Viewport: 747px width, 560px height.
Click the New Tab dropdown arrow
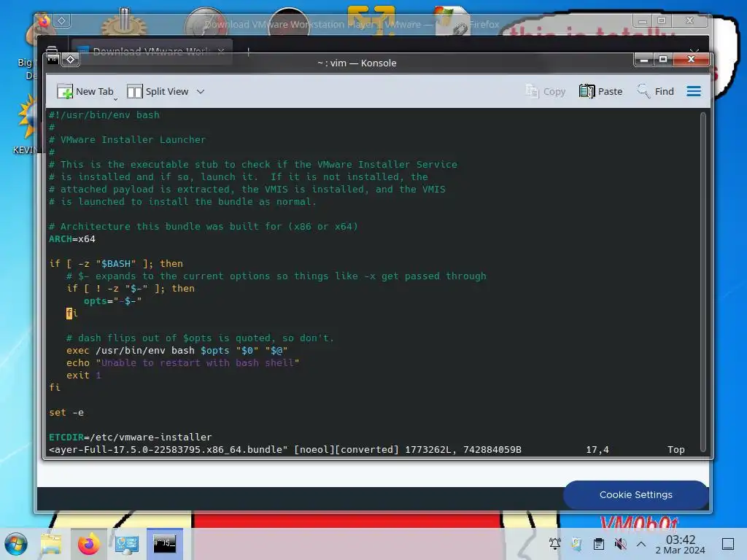point(115,99)
